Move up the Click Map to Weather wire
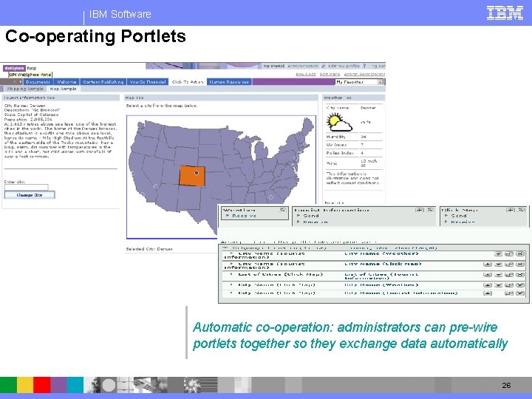 [487, 285]
